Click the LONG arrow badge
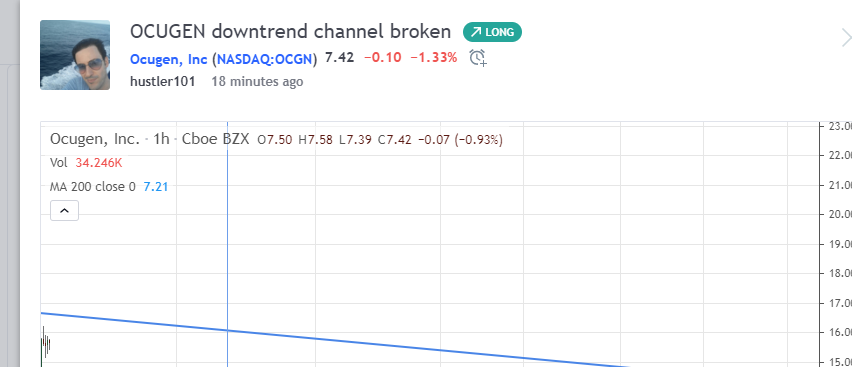 point(492,32)
